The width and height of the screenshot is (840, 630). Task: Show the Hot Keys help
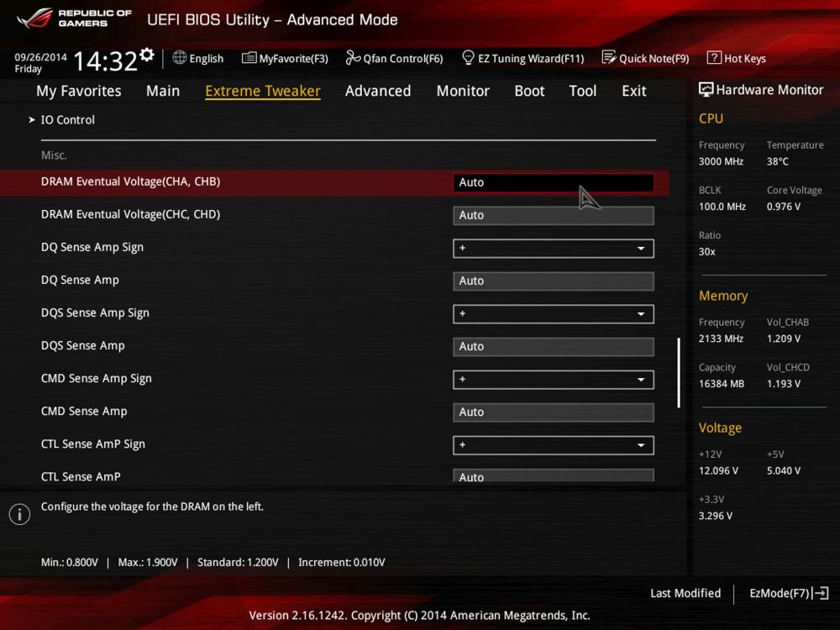pyautogui.click(x=737, y=58)
